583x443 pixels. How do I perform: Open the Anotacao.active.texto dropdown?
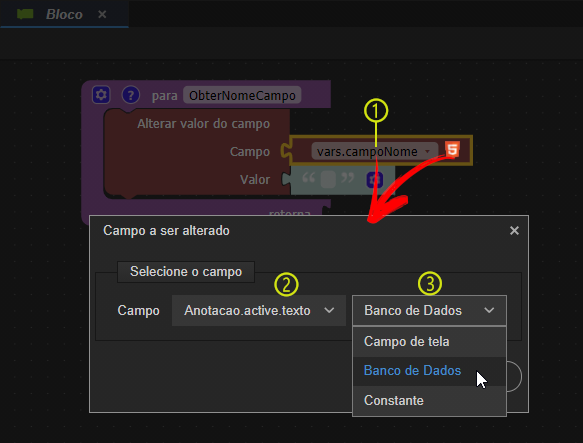coord(259,311)
